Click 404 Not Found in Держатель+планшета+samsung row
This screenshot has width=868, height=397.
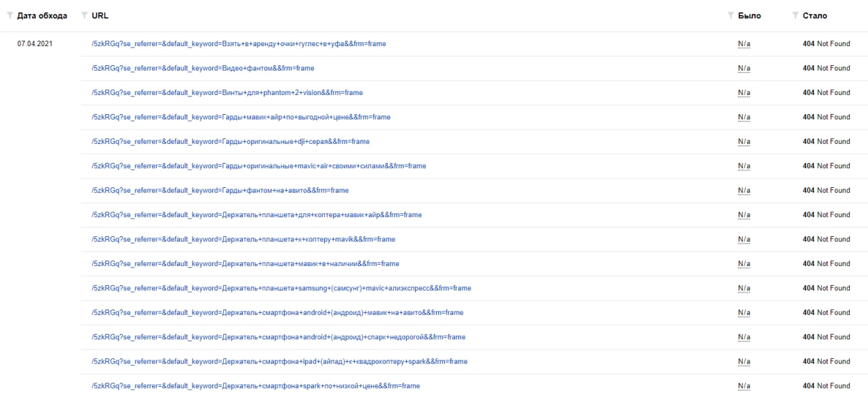826,288
